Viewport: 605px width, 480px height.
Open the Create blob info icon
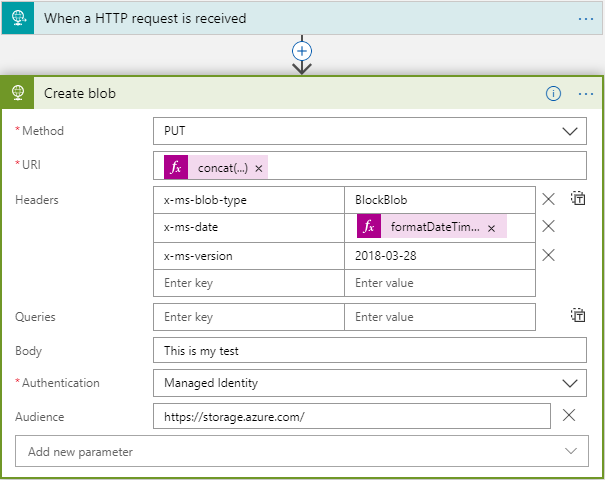pyautogui.click(x=553, y=93)
